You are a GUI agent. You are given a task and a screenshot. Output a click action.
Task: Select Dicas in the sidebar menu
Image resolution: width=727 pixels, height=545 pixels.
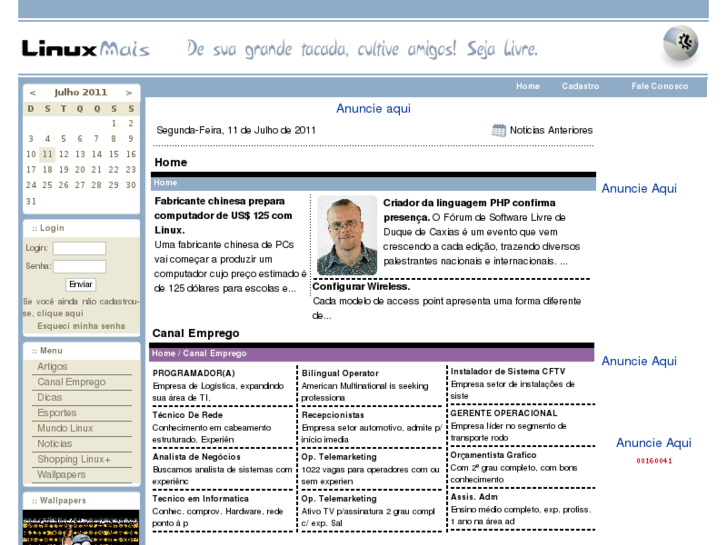[x=50, y=398]
